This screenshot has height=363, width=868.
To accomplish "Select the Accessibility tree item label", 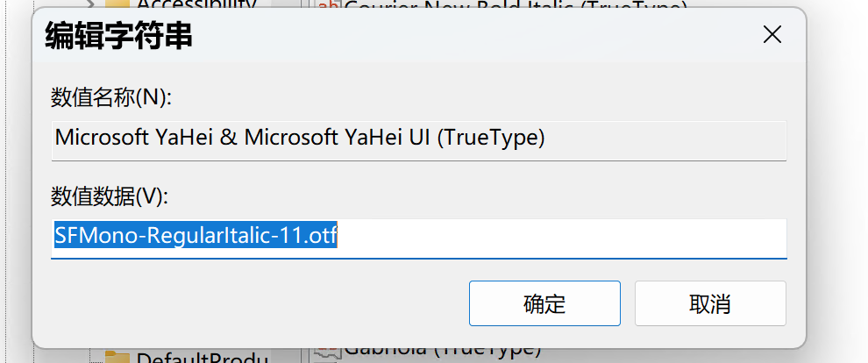I will [197, 4].
